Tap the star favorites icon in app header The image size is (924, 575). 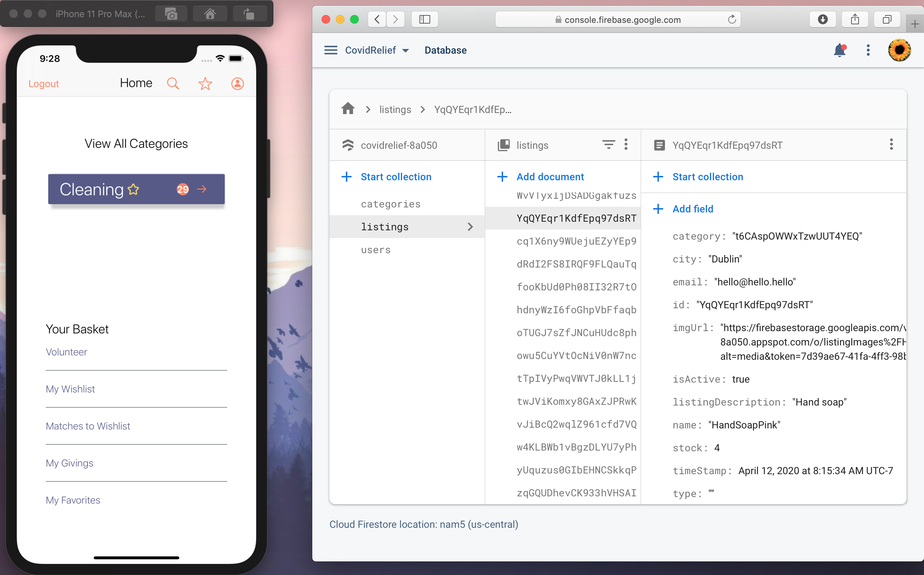click(x=205, y=83)
